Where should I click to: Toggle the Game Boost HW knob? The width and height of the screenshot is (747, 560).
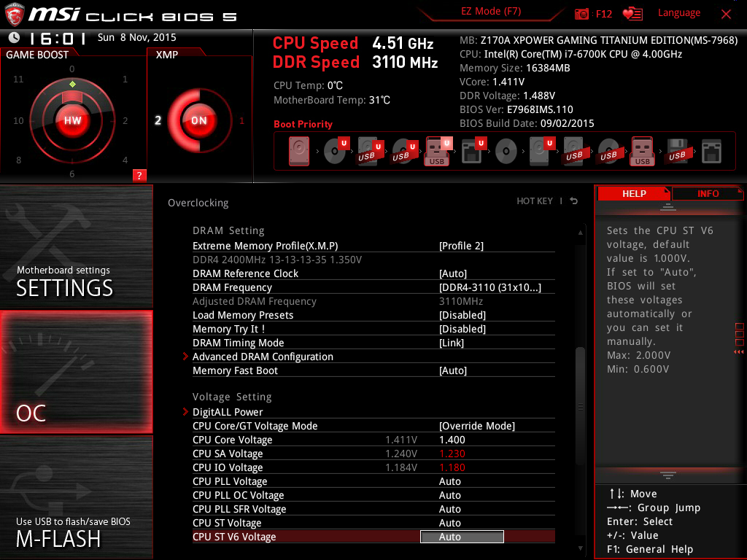point(72,120)
